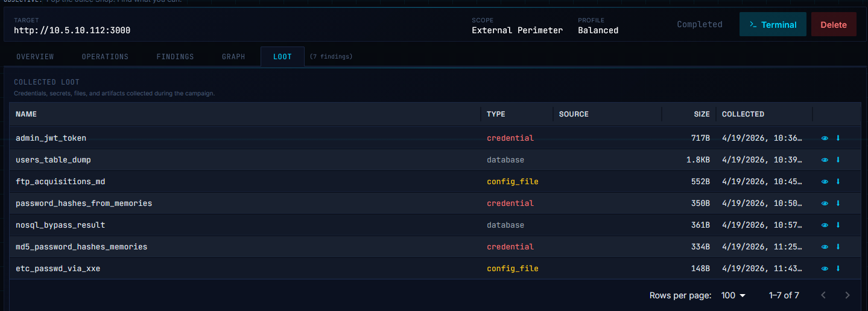Select the admin_jwt_token name cell
868x311 pixels.
tap(51, 138)
